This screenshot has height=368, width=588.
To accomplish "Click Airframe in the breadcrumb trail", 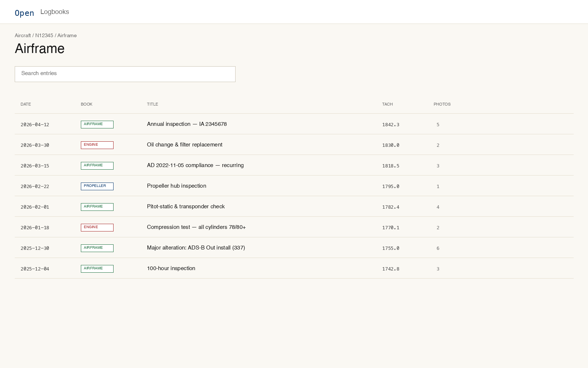I will coord(67,36).
